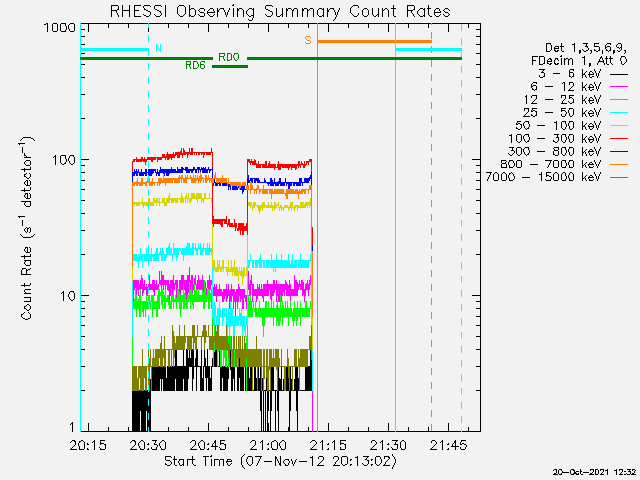640x480 pixels.
Task: Click the orange SAA interval bar at top
Action: point(374,42)
